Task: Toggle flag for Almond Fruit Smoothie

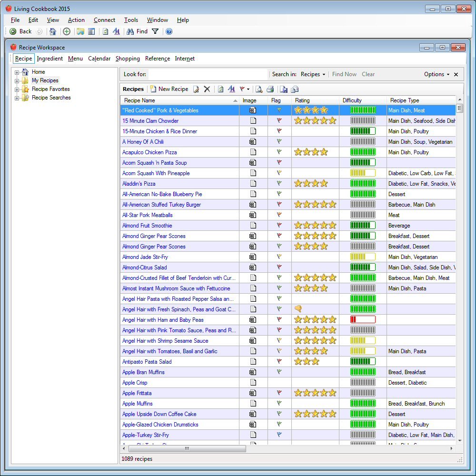Action: click(279, 226)
